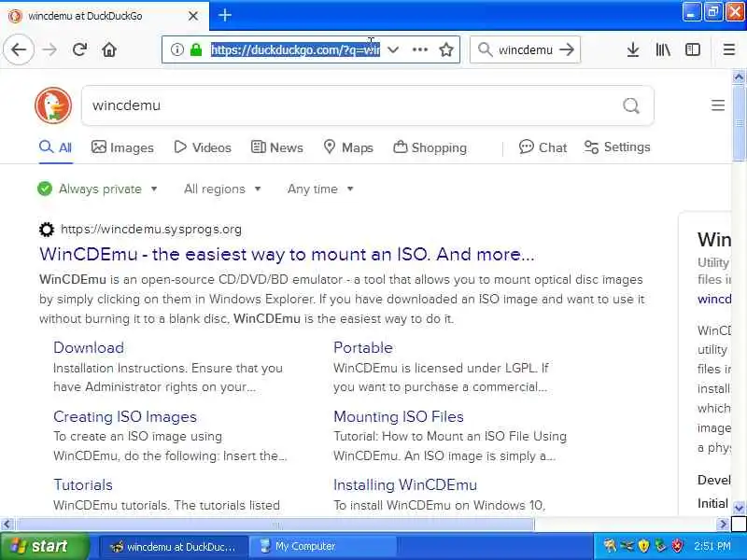Toggle the sidebar view icon

[x=692, y=49]
